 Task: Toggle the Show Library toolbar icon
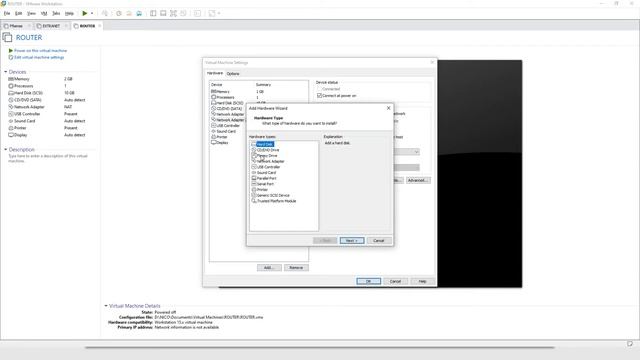153,13
